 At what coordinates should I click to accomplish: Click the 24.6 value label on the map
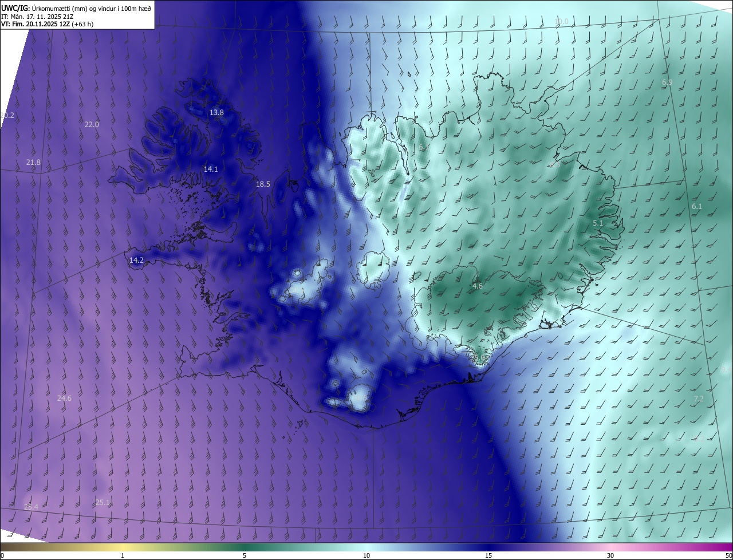pyautogui.click(x=64, y=398)
